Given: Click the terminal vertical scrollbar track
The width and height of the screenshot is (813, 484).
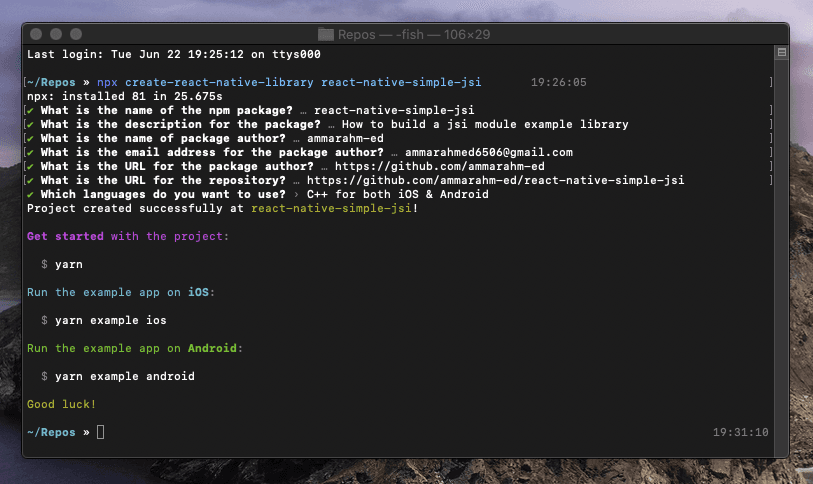Looking at the screenshot, I should tap(781, 257).
